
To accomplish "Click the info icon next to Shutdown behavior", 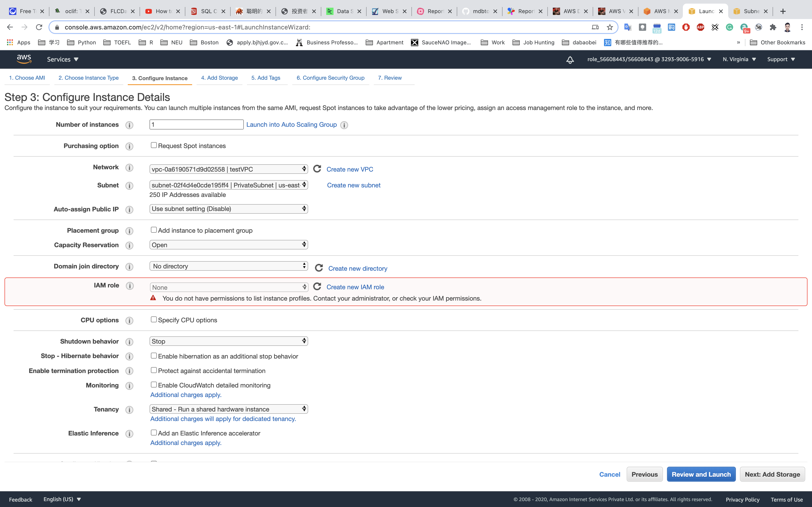I will pyautogui.click(x=129, y=342).
